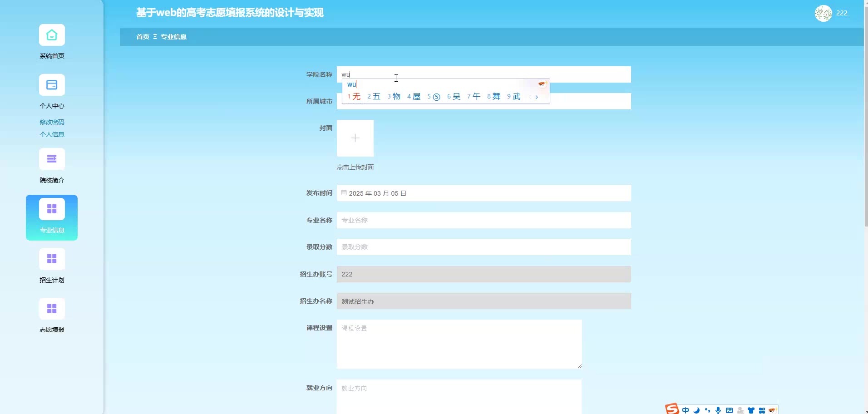868x414 pixels.
Task: Focus the 录取分数 input field
Action: click(x=484, y=247)
